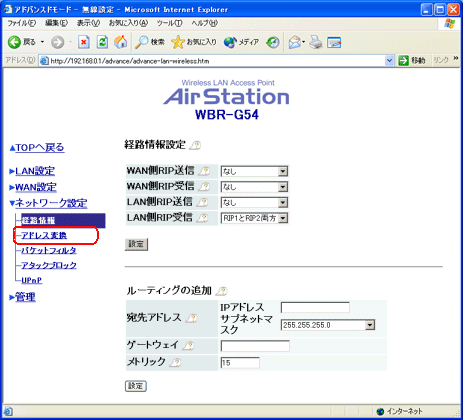The width and height of the screenshot is (463, 420).
Task: Open the お気に入り(A) menu
Action: 128,23
